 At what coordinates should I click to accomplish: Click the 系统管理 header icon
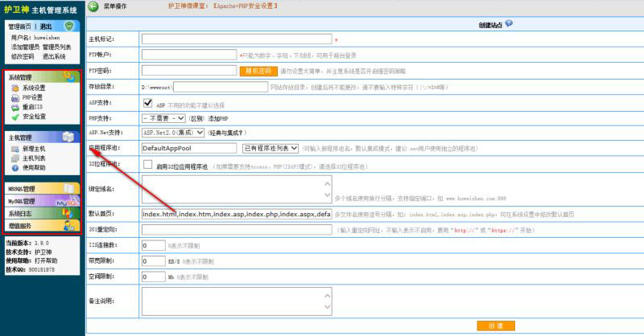[x=68, y=76]
